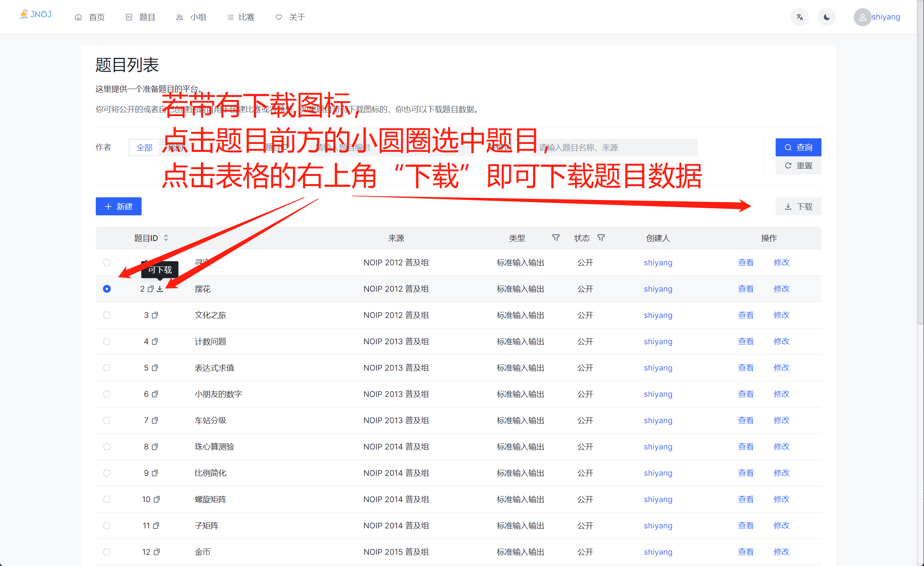Click 修改 for 文化之旅
924x566 pixels.
pyautogui.click(x=781, y=315)
